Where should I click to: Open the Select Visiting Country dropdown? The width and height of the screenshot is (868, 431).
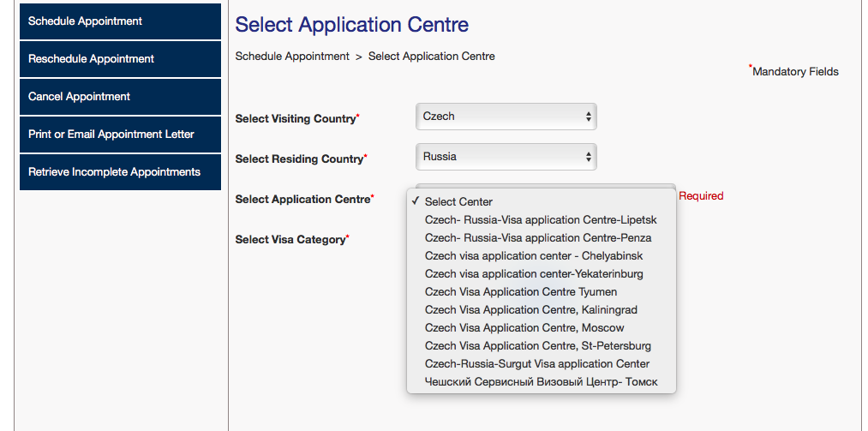click(506, 117)
